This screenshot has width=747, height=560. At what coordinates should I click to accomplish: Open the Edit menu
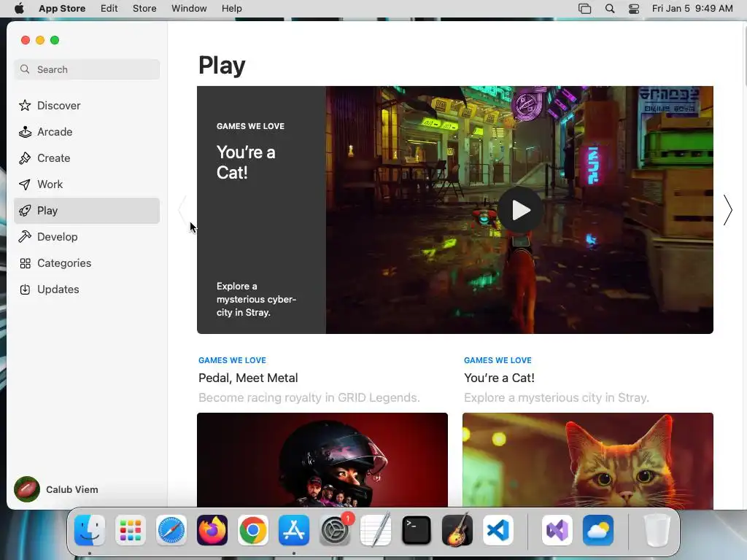[x=109, y=9]
